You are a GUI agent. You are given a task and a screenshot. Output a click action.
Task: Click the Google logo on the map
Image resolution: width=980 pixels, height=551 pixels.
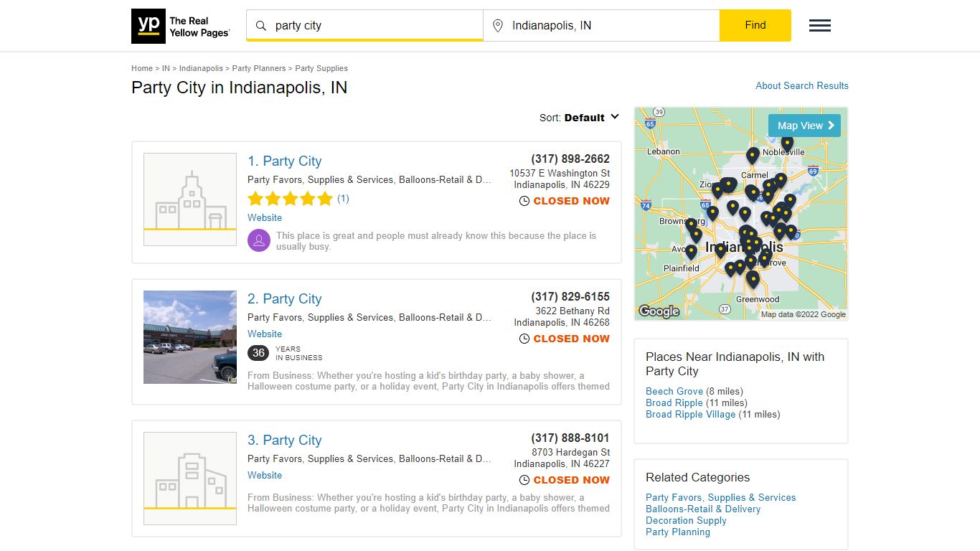[x=659, y=311]
